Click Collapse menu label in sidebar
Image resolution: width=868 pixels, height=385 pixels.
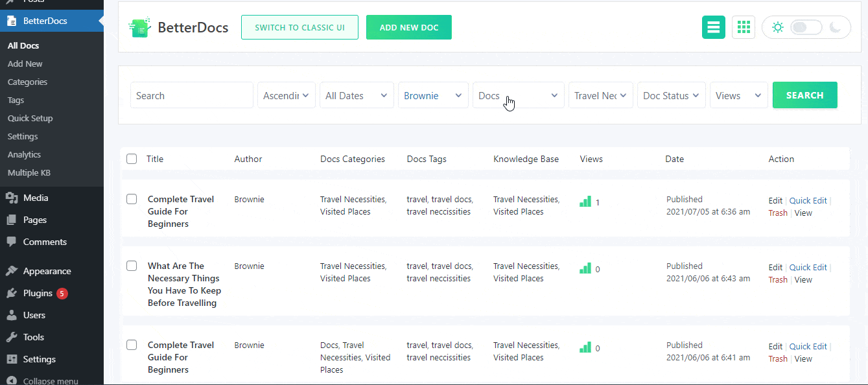pyautogui.click(x=51, y=380)
